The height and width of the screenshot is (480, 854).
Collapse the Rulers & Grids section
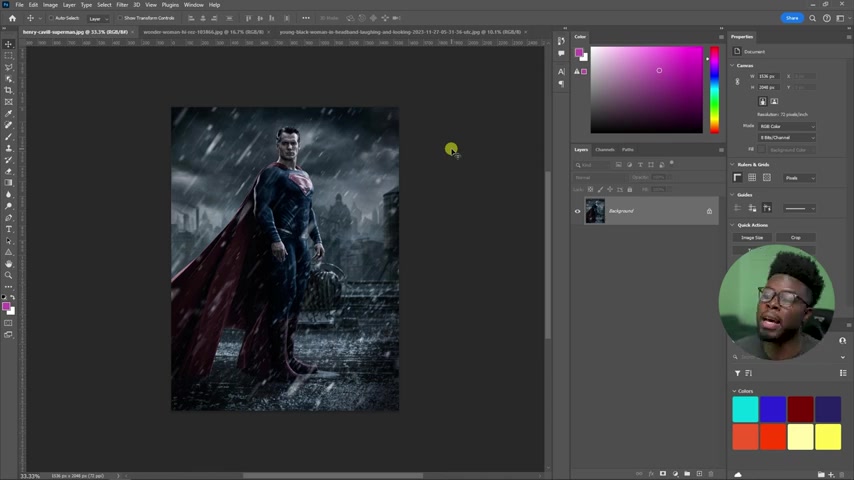(x=733, y=165)
